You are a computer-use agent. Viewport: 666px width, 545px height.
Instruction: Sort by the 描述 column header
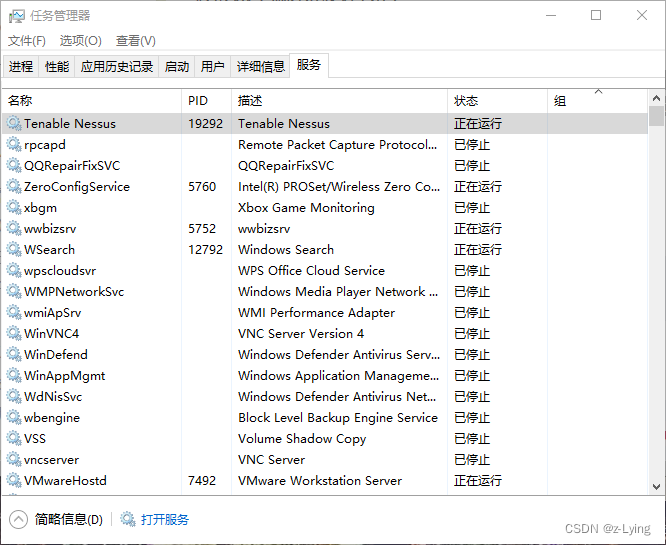[339, 101]
